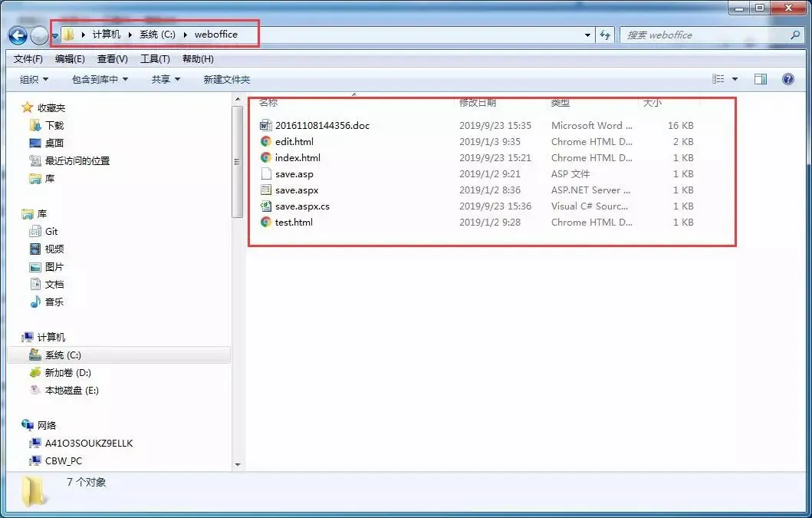The image size is (812, 518).
Task: Click the Back navigation arrow button
Action: 18,36
